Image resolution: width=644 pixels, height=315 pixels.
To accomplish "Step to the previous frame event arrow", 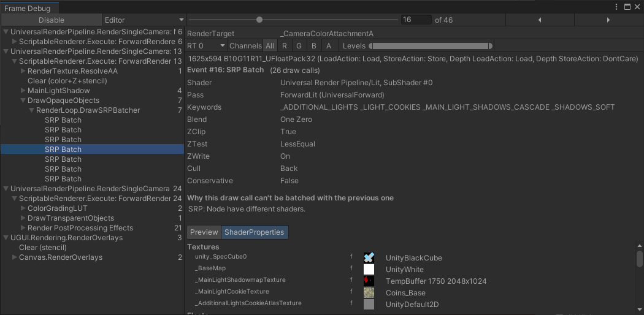I will (x=540, y=20).
